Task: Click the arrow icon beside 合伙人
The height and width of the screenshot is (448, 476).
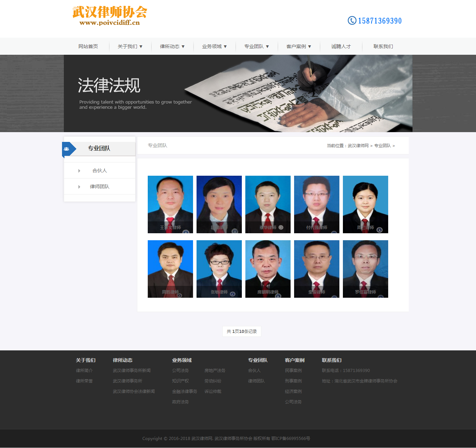Action: pos(79,171)
